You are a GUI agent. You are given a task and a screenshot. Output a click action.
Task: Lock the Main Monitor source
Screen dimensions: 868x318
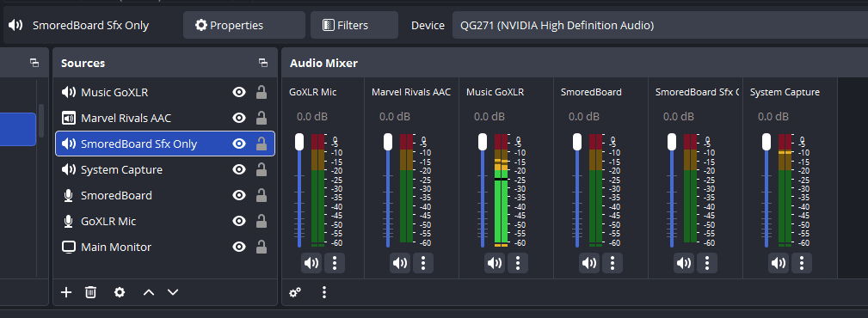262,247
